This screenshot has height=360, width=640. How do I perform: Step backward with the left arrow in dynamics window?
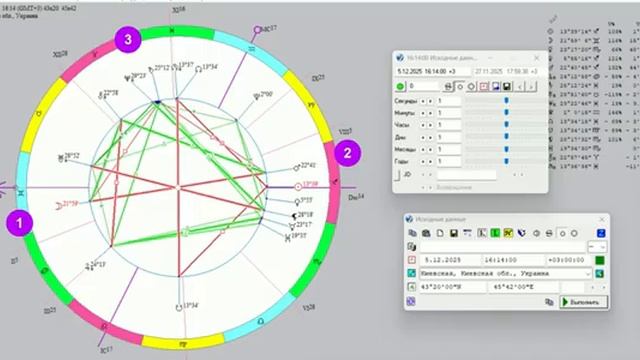pos(520,87)
